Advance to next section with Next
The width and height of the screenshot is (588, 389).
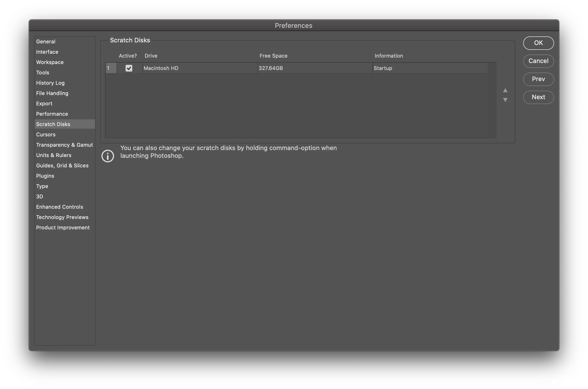(x=538, y=97)
